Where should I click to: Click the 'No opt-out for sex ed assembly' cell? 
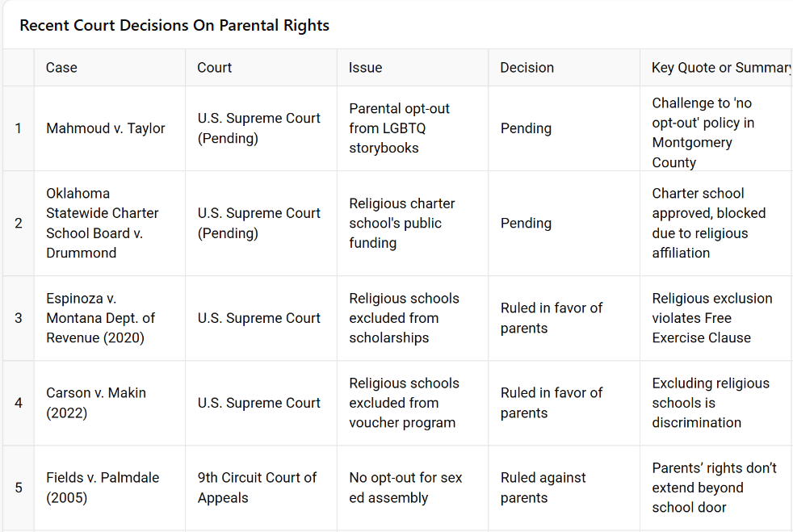pos(405,488)
